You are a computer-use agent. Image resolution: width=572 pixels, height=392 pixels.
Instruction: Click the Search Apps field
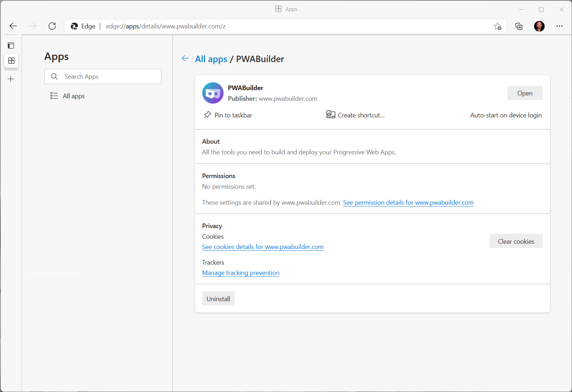tap(103, 76)
